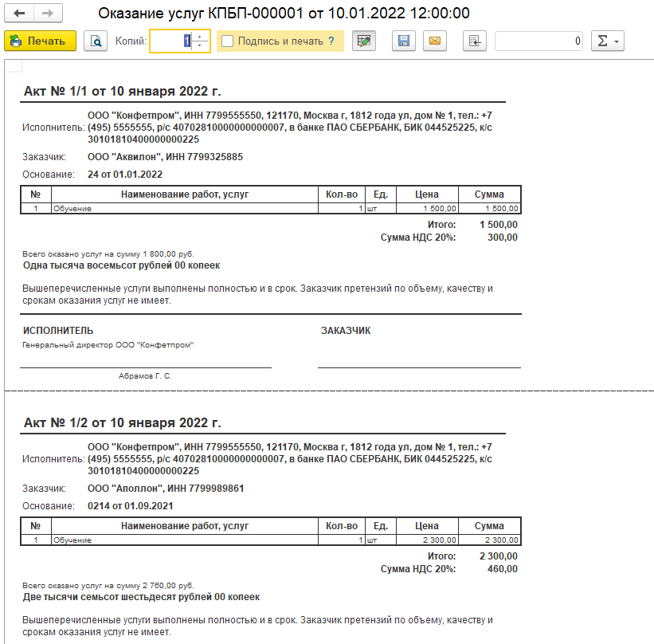The height and width of the screenshot is (644, 654).
Task: Click basis value 24 от 01.01.2022
Action: [x=125, y=175]
